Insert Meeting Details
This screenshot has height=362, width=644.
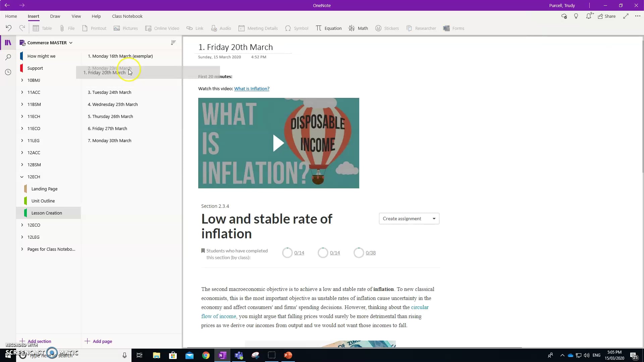pyautogui.click(x=258, y=28)
